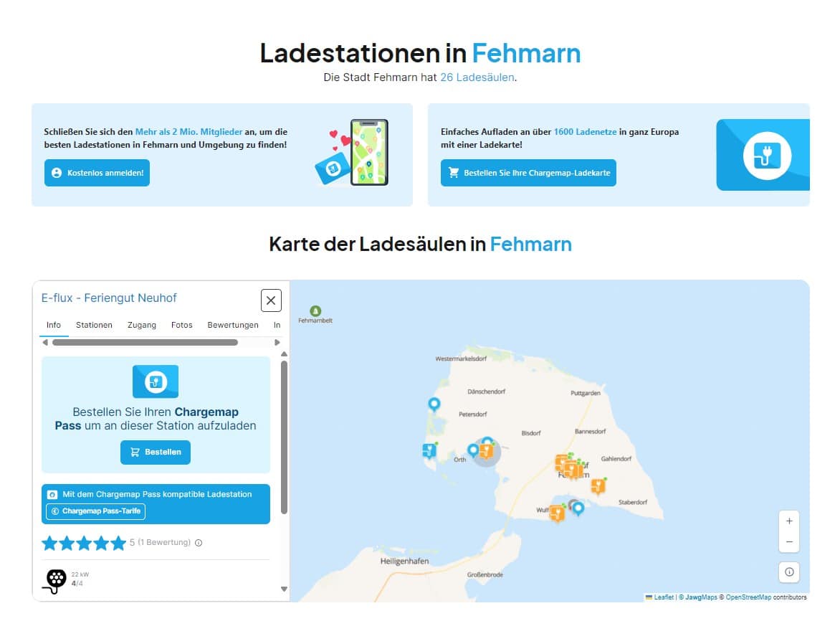Click the info icon beside 1 Bewertung
The width and height of the screenshot is (840, 621).
[199, 543]
